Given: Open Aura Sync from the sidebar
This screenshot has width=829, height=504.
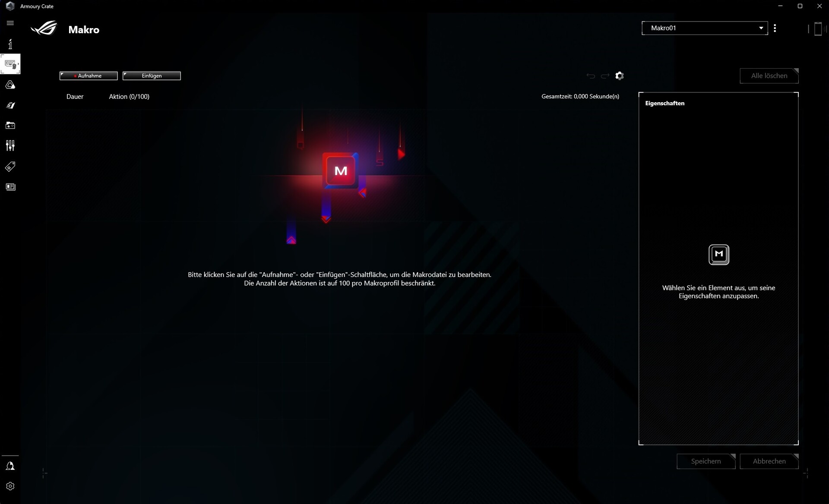Looking at the screenshot, I should click(10, 85).
